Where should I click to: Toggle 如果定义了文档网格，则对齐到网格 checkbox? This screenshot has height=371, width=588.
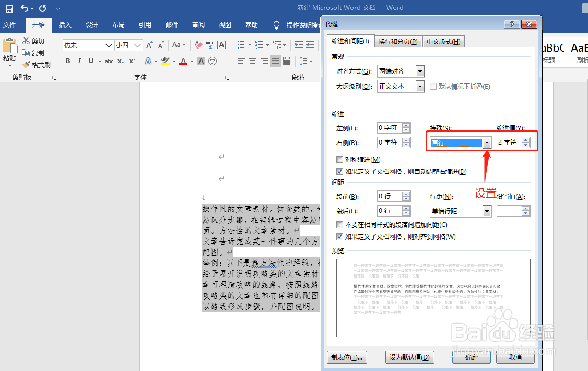[x=340, y=237]
